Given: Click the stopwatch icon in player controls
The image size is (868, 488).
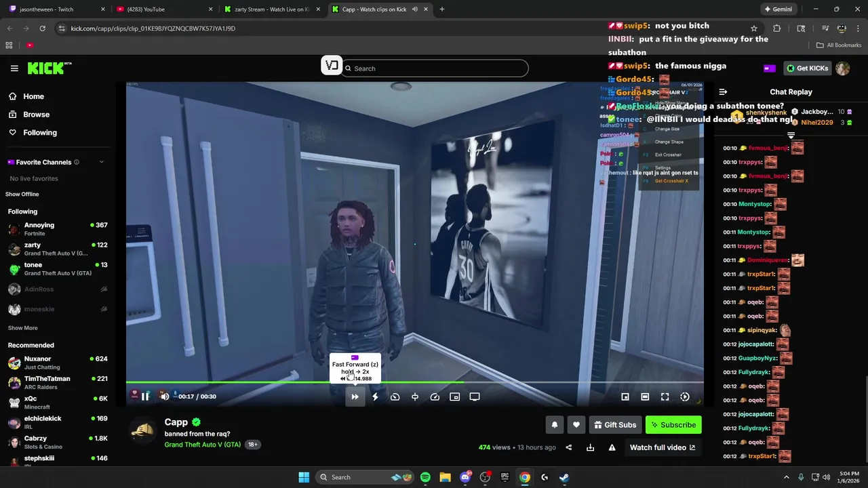Looking at the screenshot, I should pos(395,396).
